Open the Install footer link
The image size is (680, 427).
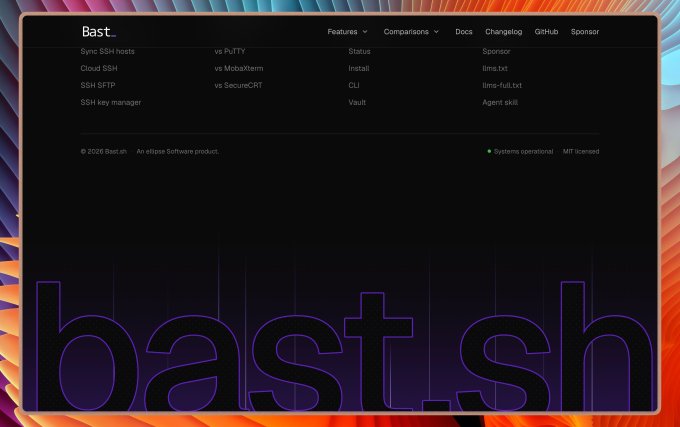[359, 68]
